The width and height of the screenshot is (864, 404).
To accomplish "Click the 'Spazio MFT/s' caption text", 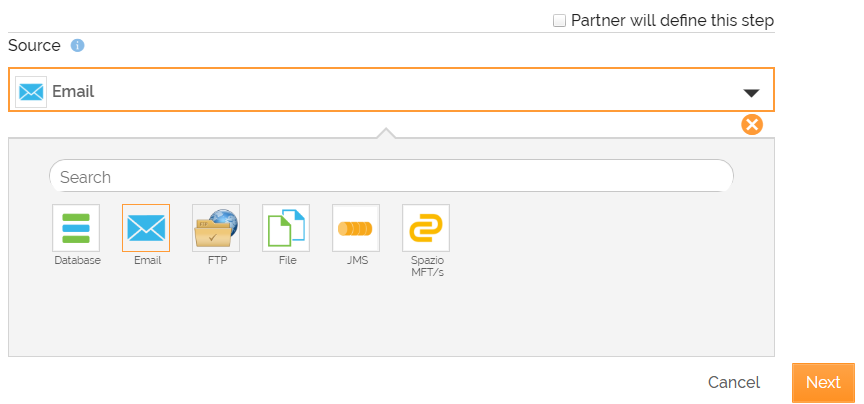I will [427, 266].
